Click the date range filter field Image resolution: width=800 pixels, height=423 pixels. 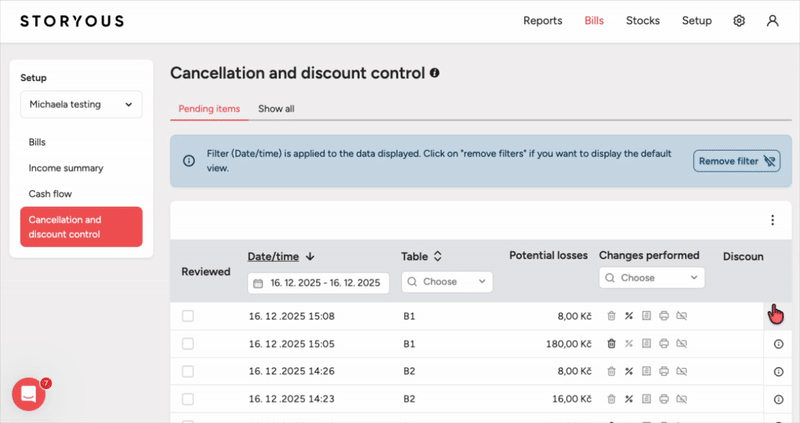coord(318,283)
